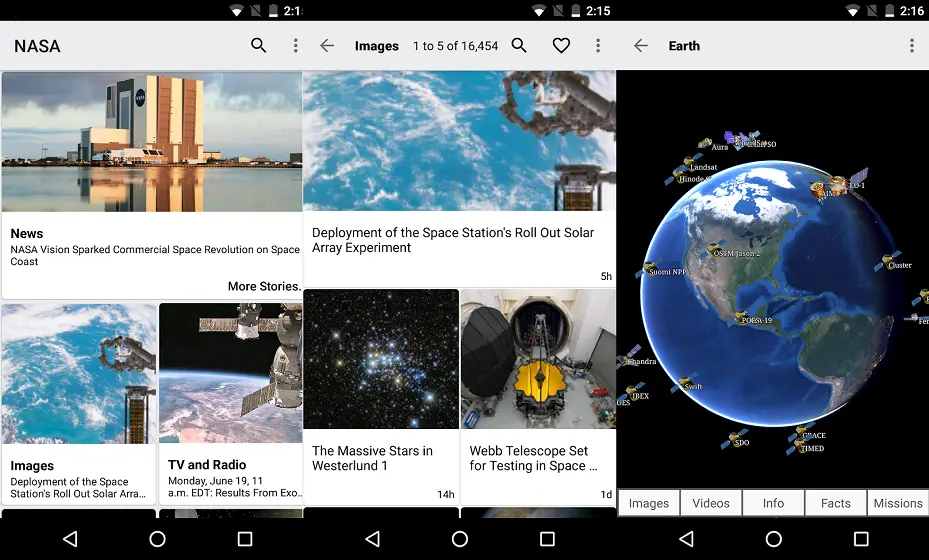Tap the Earth title in header

pyautogui.click(x=684, y=46)
